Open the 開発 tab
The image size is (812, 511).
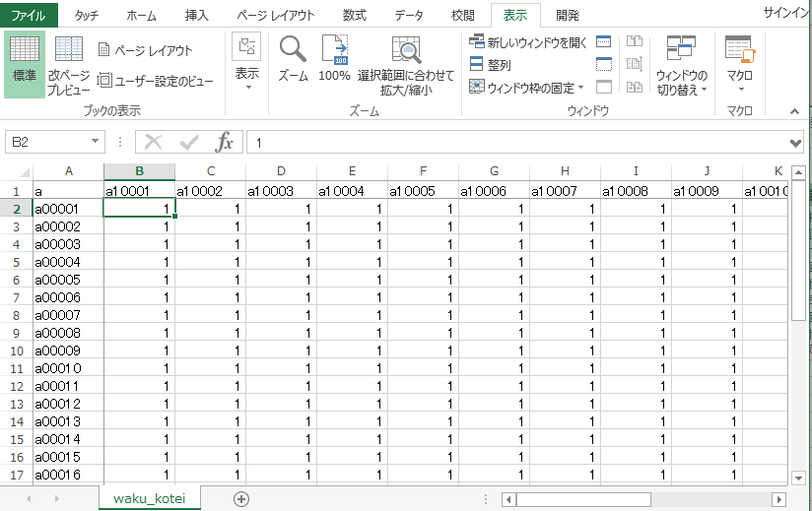pyautogui.click(x=568, y=15)
